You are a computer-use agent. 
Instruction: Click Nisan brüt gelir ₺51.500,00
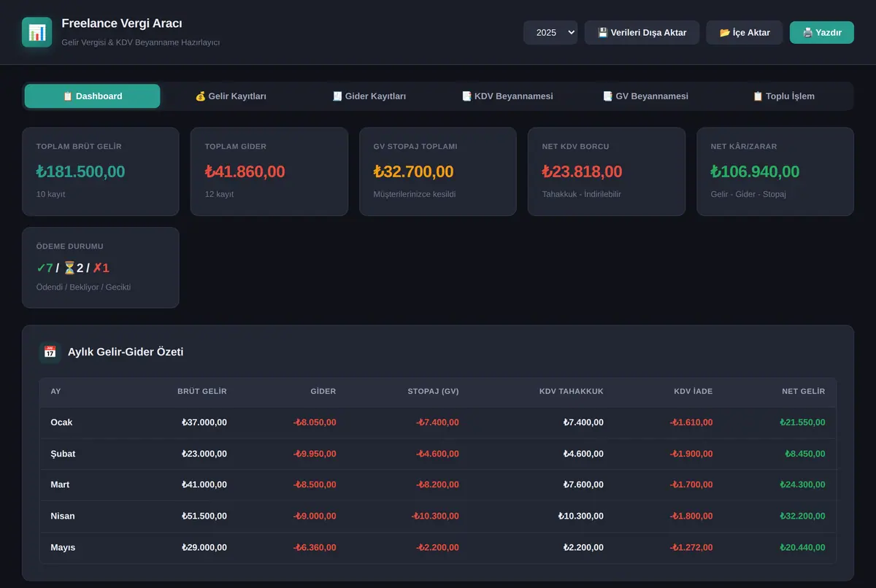point(204,516)
